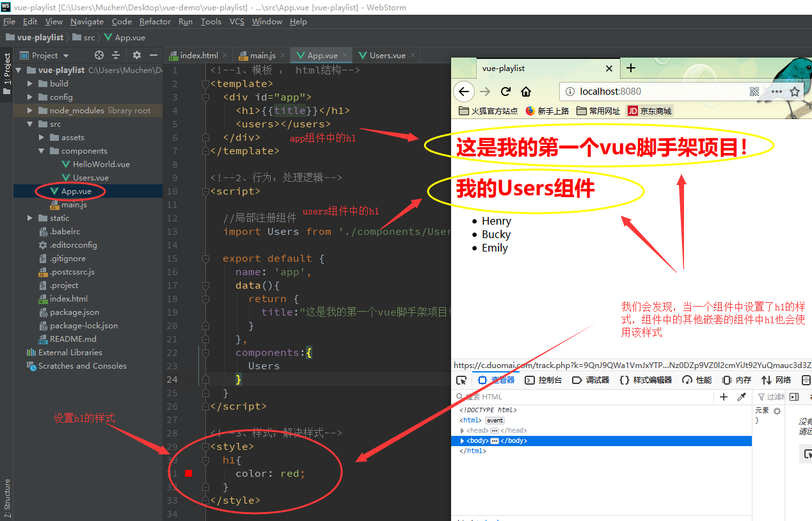Toggle the breakpoint on the color: red line

(x=189, y=474)
